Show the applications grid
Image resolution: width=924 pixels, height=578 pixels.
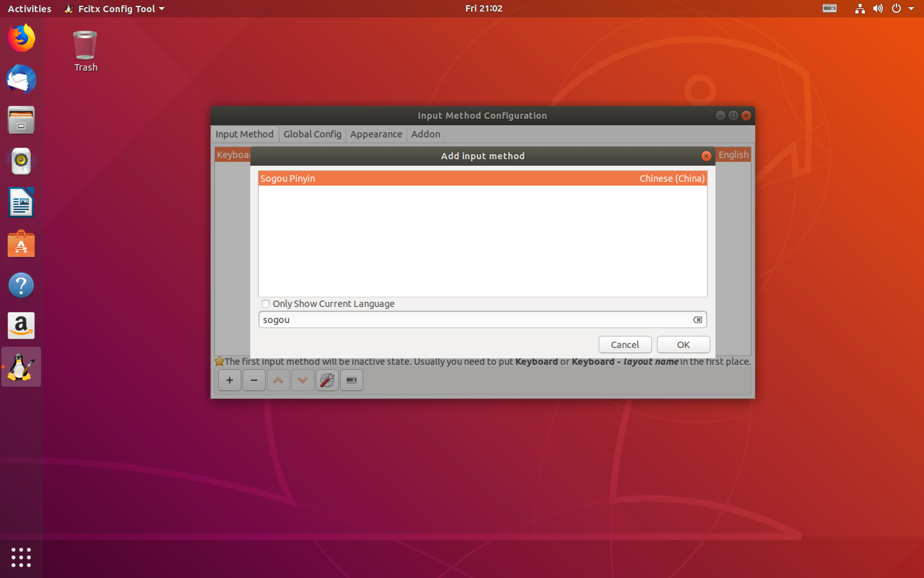[21, 557]
